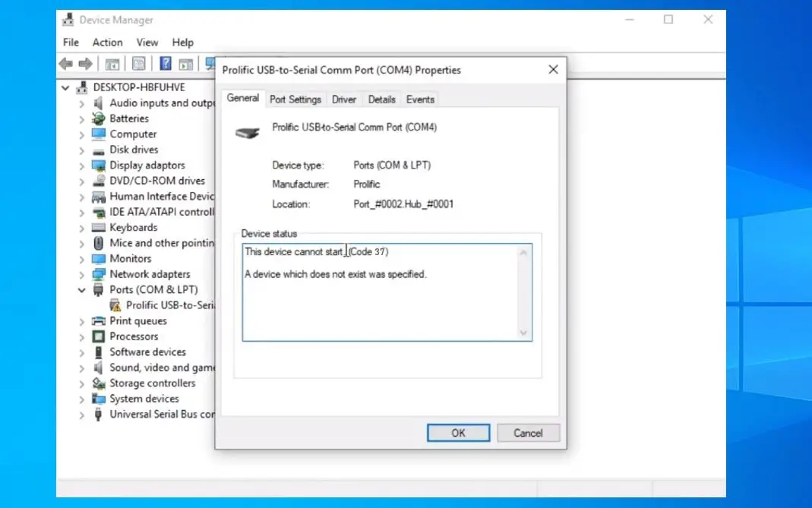812x508 pixels.
Task: Click the blue Help question mark icon
Action: click(165, 64)
